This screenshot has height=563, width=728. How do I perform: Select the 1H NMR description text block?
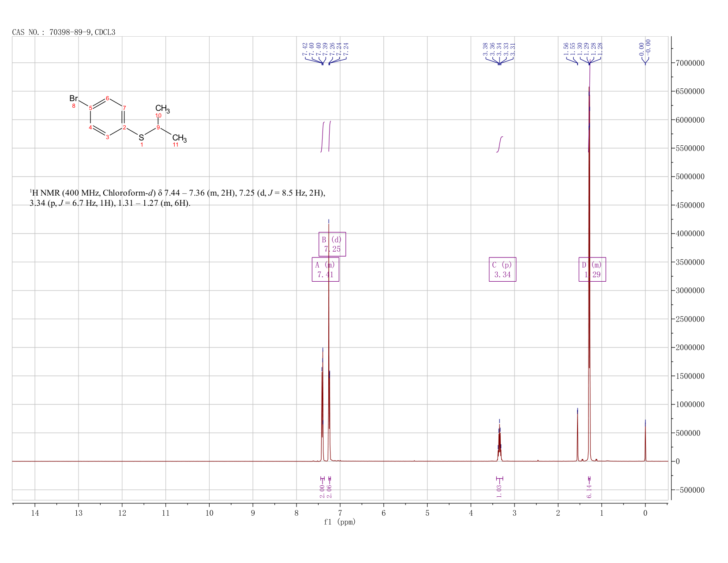pyautogui.click(x=177, y=198)
